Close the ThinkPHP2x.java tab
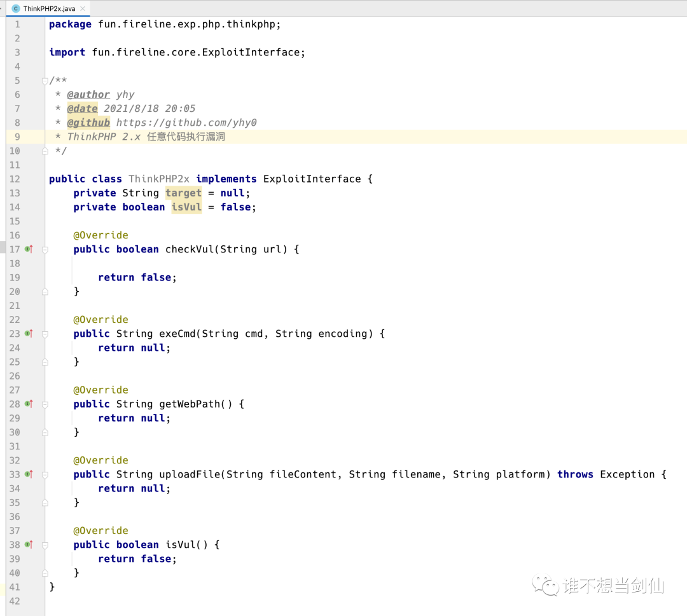 tap(82, 8)
